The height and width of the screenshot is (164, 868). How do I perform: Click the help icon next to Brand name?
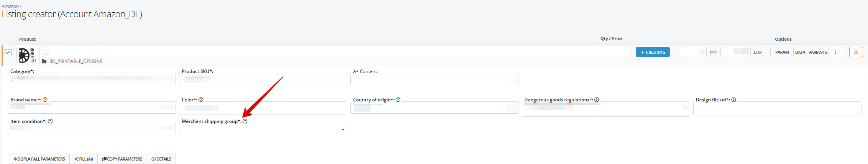coord(45,100)
